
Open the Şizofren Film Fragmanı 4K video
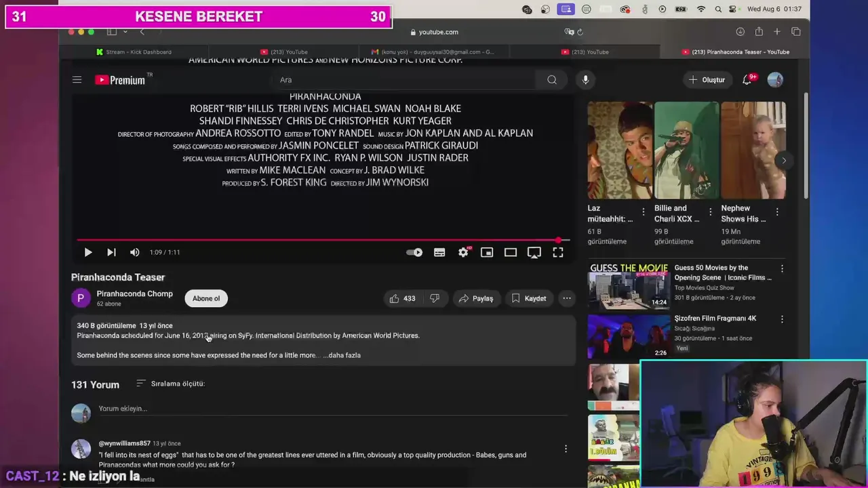pyautogui.click(x=715, y=318)
